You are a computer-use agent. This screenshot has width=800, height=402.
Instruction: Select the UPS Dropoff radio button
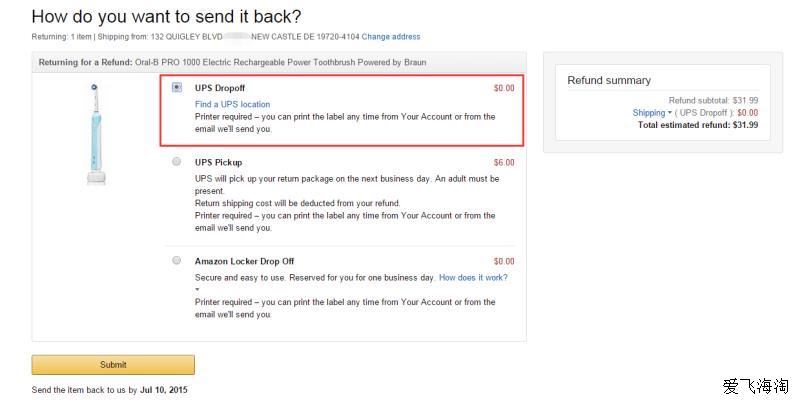pos(177,88)
